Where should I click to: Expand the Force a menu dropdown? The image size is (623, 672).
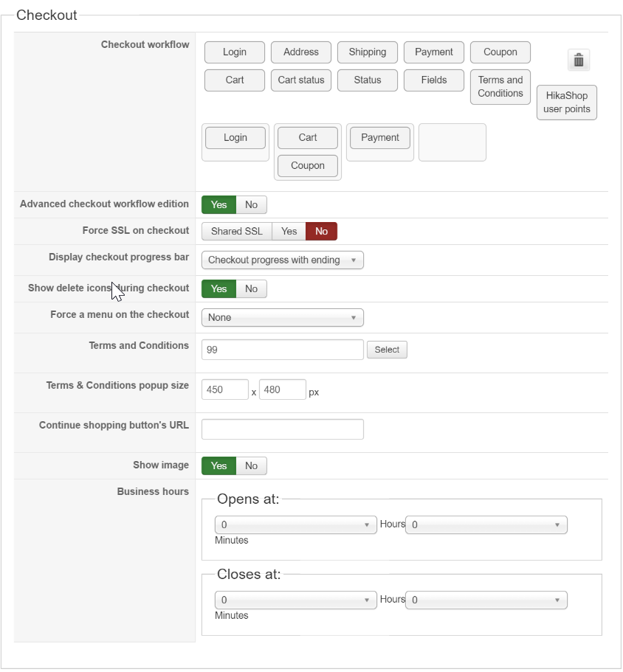click(283, 318)
